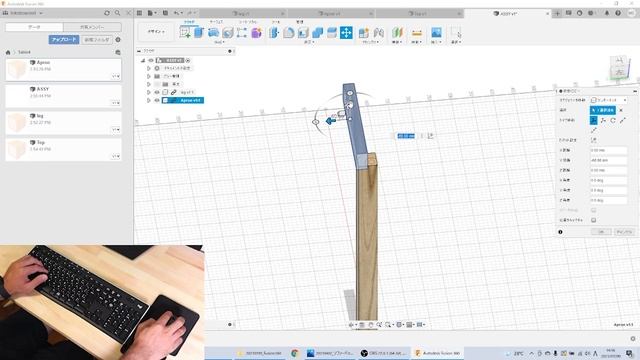Toggle visibility of Apron component

[157, 100]
